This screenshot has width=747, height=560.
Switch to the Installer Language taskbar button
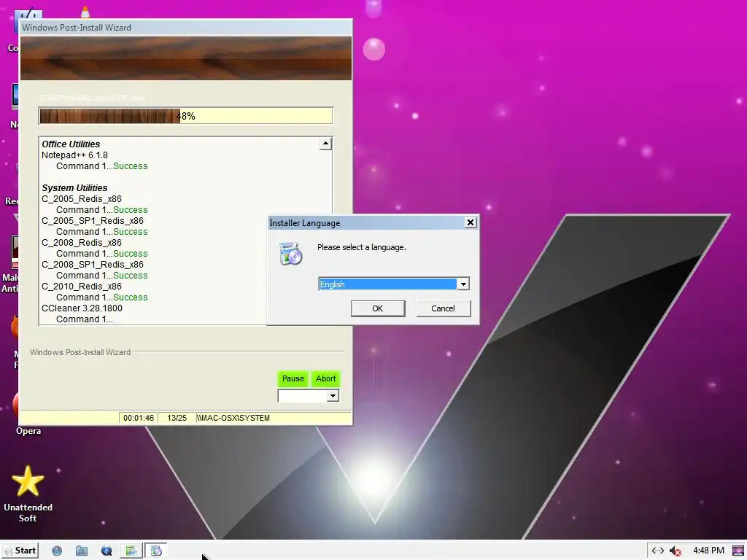(x=156, y=551)
